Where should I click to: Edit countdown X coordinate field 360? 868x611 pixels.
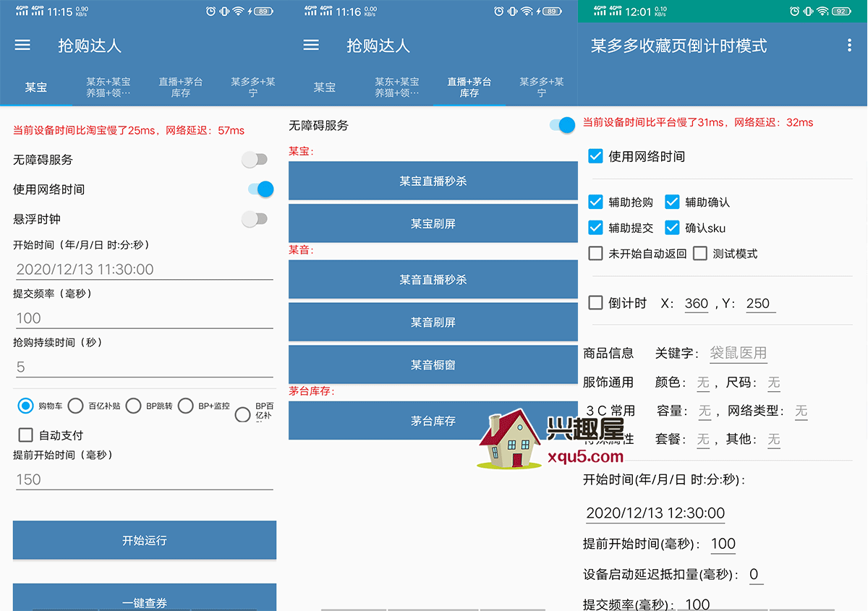tap(697, 304)
